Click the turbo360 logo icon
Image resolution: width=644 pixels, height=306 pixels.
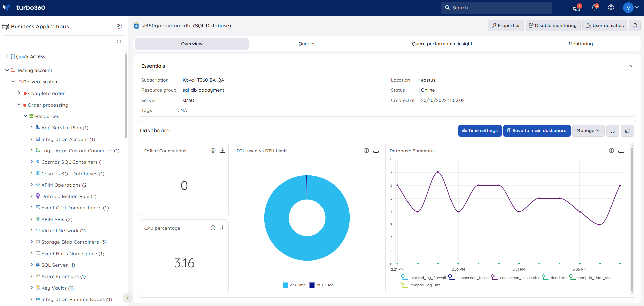coord(6,7)
